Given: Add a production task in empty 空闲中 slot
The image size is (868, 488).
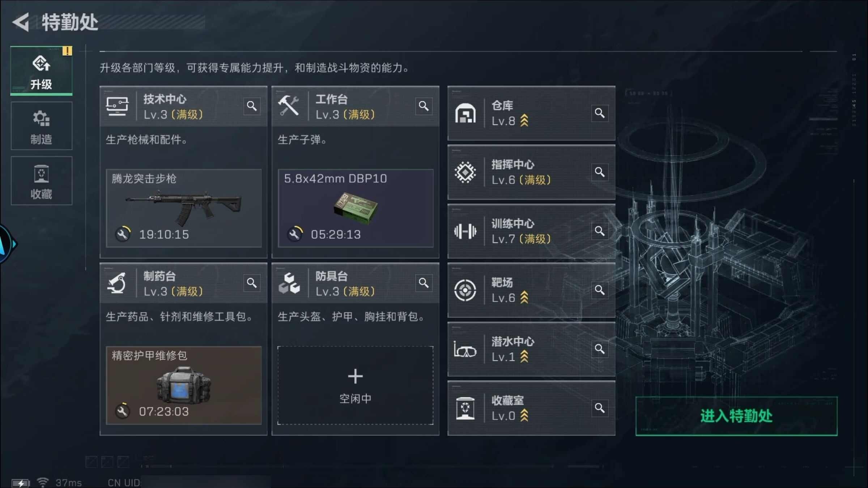Looking at the screenshot, I should click(x=355, y=385).
